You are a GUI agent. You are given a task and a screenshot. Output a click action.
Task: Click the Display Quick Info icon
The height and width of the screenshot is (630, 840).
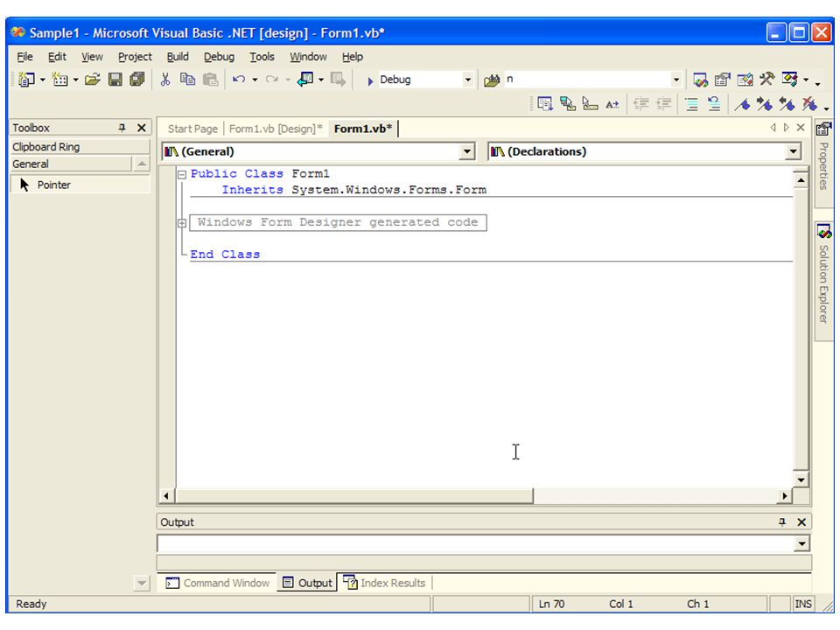pos(590,104)
